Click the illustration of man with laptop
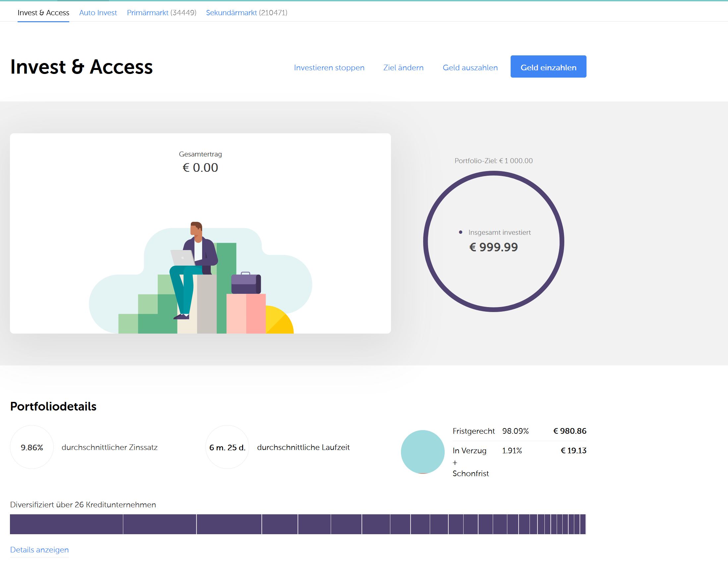728x573 pixels. pyautogui.click(x=200, y=277)
